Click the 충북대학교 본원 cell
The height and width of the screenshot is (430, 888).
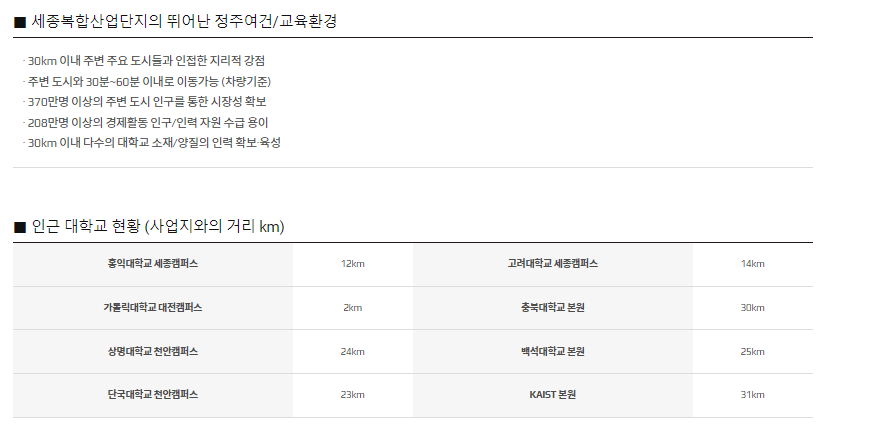(x=553, y=308)
